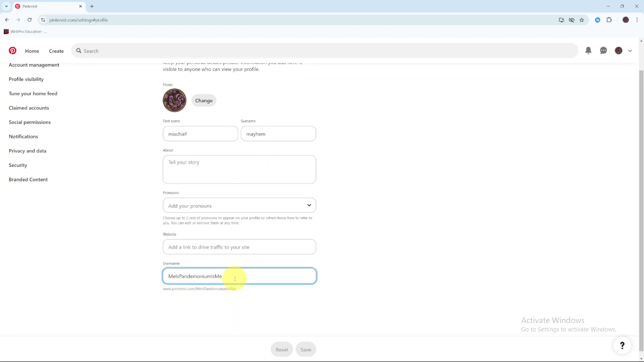Click the Change photo button

(204, 101)
